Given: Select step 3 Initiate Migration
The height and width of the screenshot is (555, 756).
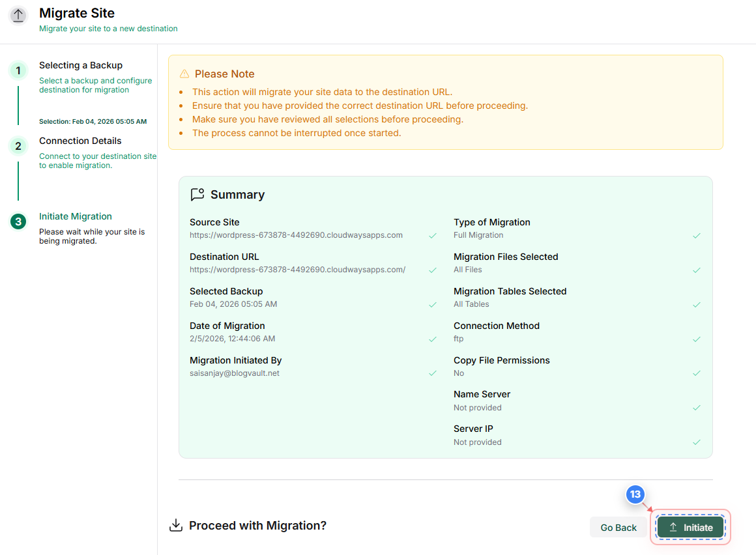Looking at the screenshot, I should pos(76,216).
